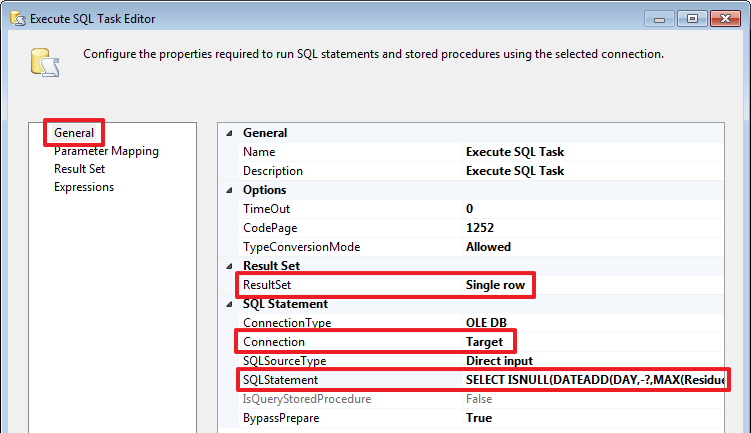Image resolution: width=751 pixels, height=433 pixels.
Task: Collapse the SQL Statement property category
Action: (x=229, y=304)
